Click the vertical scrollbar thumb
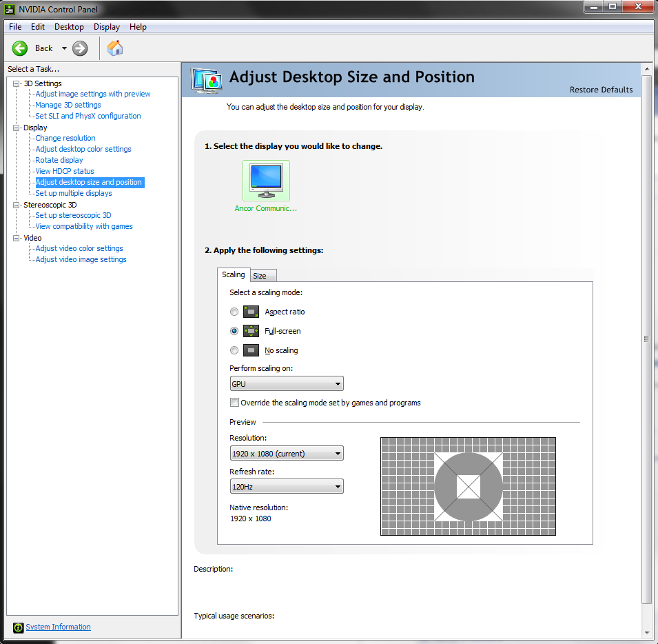This screenshot has width=658, height=644. (x=647, y=339)
